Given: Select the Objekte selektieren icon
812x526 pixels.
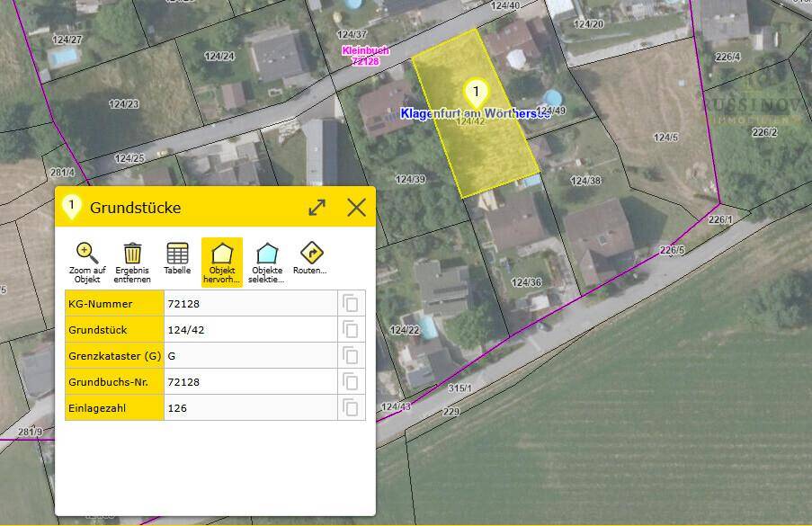Looking at the screenshot, I should [267, 254].
